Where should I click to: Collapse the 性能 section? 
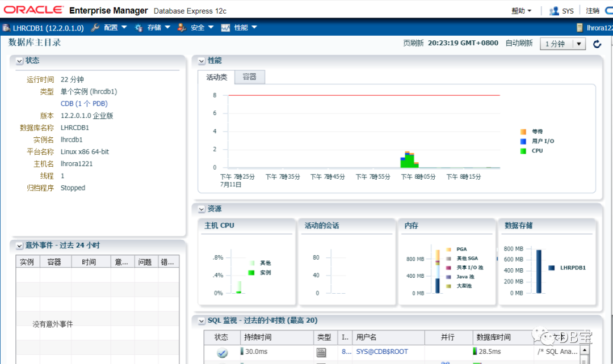coord(201,61)
